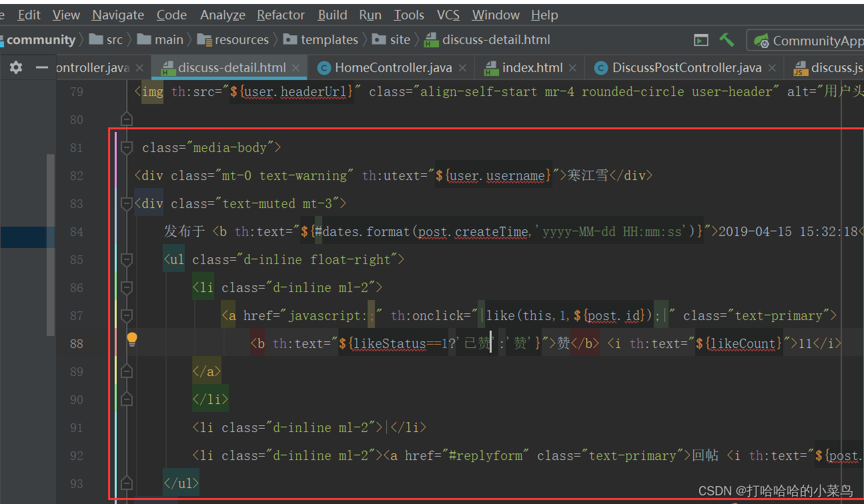The width and height of the screenshot is (864, 504).
Task: Close the index.html tab
Action: 573,67
